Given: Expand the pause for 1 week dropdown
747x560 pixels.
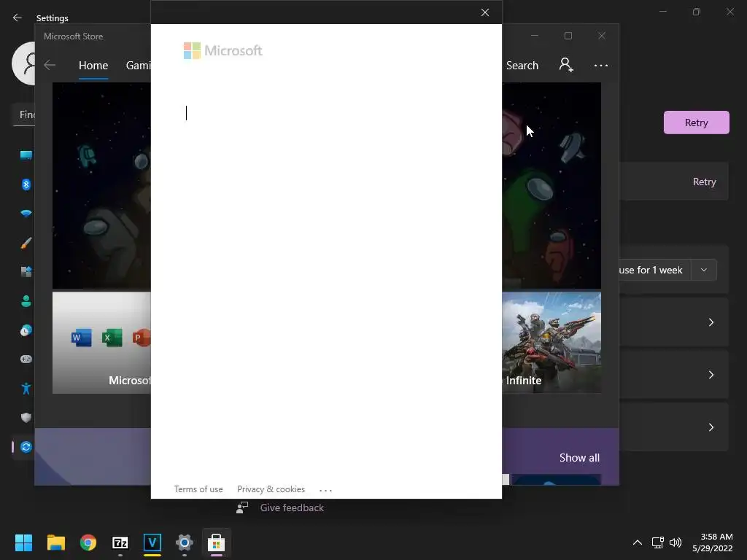Looking at the screenshot, I should (x=704, y=270).
